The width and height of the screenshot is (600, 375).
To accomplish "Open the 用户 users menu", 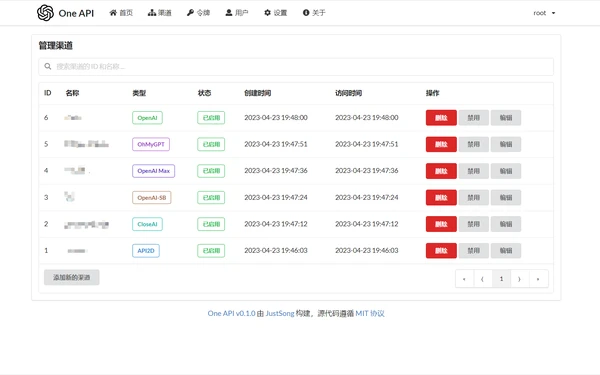I will click(x=237, y=13).
